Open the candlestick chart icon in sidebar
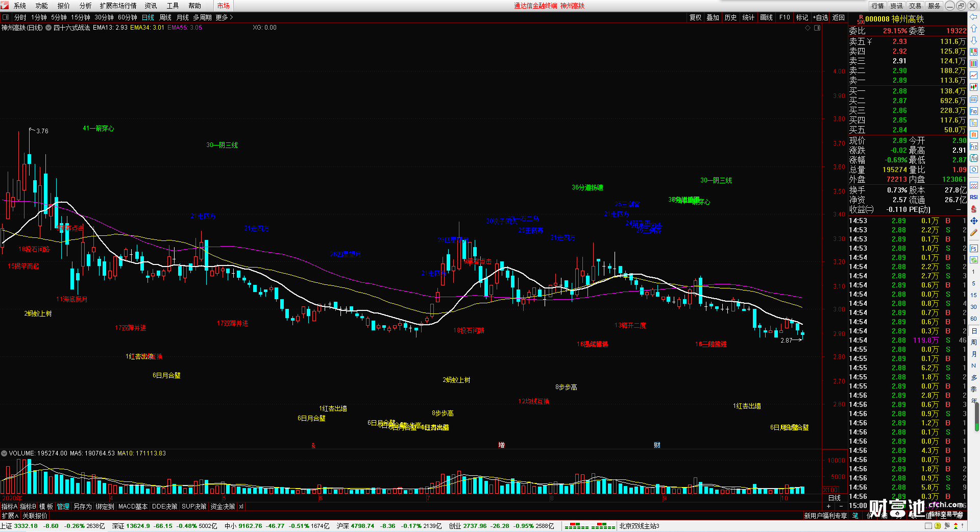The height and width of the screenshot is (532, 980). [x=973, y=87]
